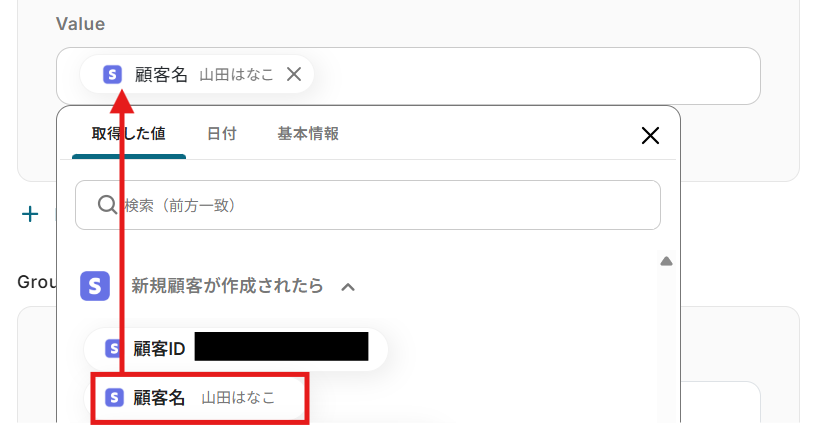Click the scrollbar track in the popup list
This screenshot has height=425, width=827.
point(666,343)
